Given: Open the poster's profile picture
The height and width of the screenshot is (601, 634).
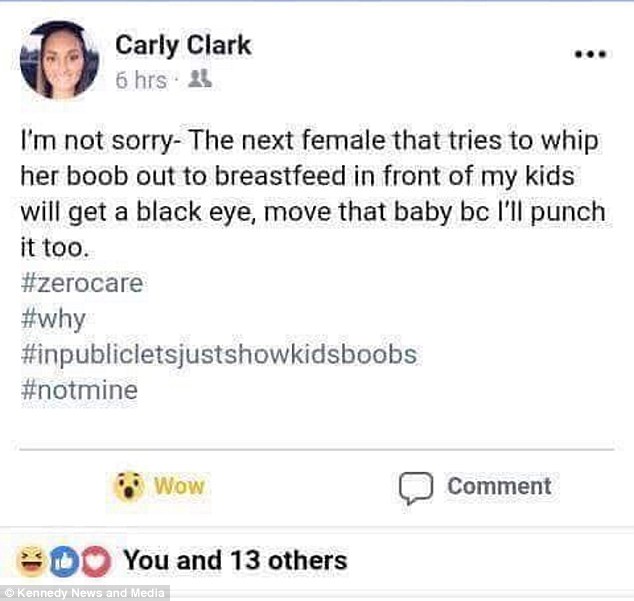Looking at the screenshot, I should point(59,62).
